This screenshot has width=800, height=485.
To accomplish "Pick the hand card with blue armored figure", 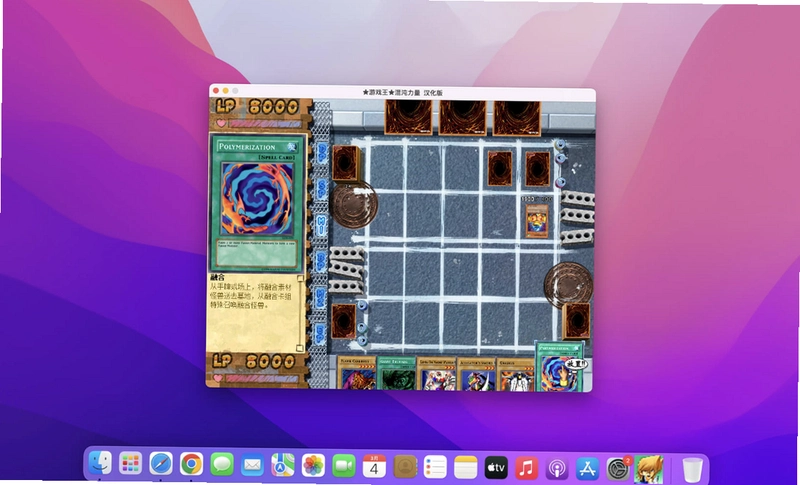I will [x=477, y=374].
